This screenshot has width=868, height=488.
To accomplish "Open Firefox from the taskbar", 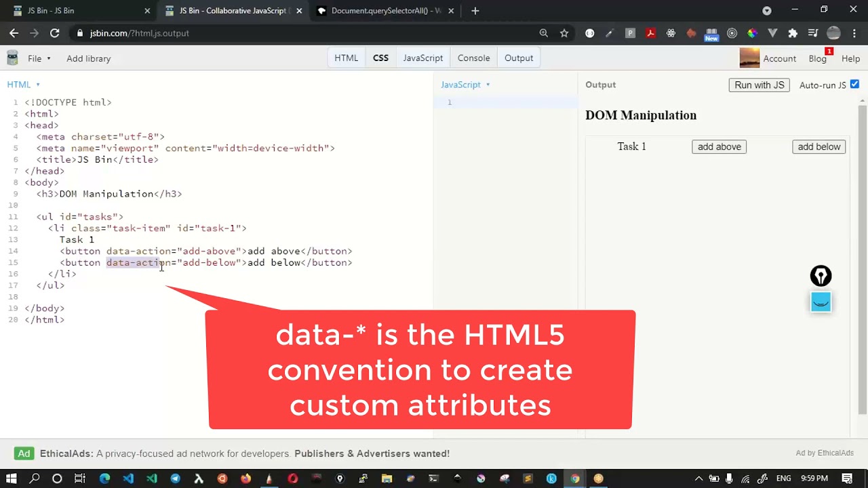I will (245, 479).
